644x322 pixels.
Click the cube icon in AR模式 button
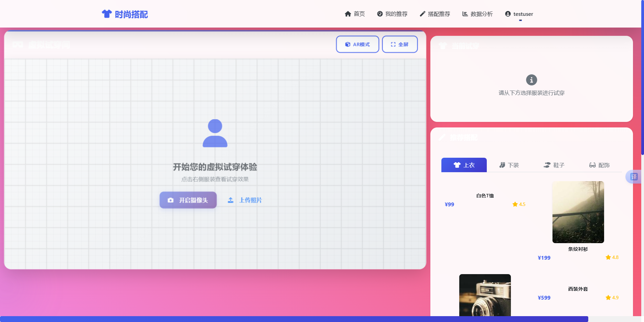tap(348, 44)
